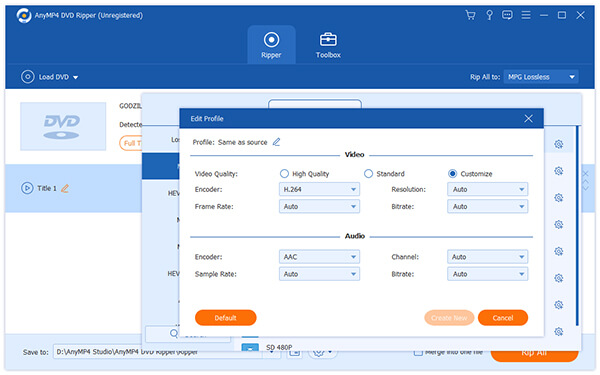Open audio Encoder AAC dropdown
This screenshot has width=600, height=375.
319,257
